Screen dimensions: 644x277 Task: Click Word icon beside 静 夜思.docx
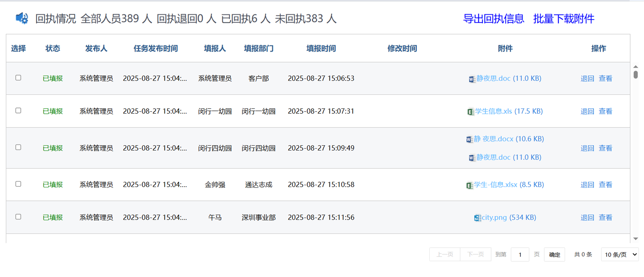[x=469, y=139]
